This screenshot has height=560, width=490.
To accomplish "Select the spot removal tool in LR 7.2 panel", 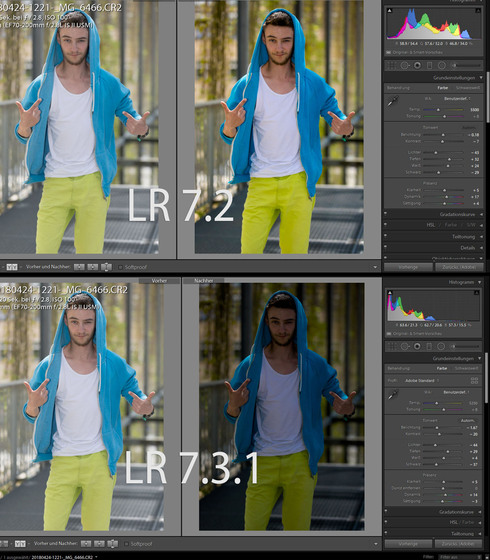I will point(405,65).
